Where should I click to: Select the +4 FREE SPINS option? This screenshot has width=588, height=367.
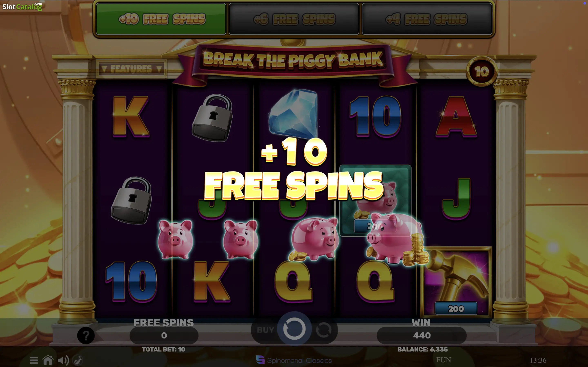427,19
